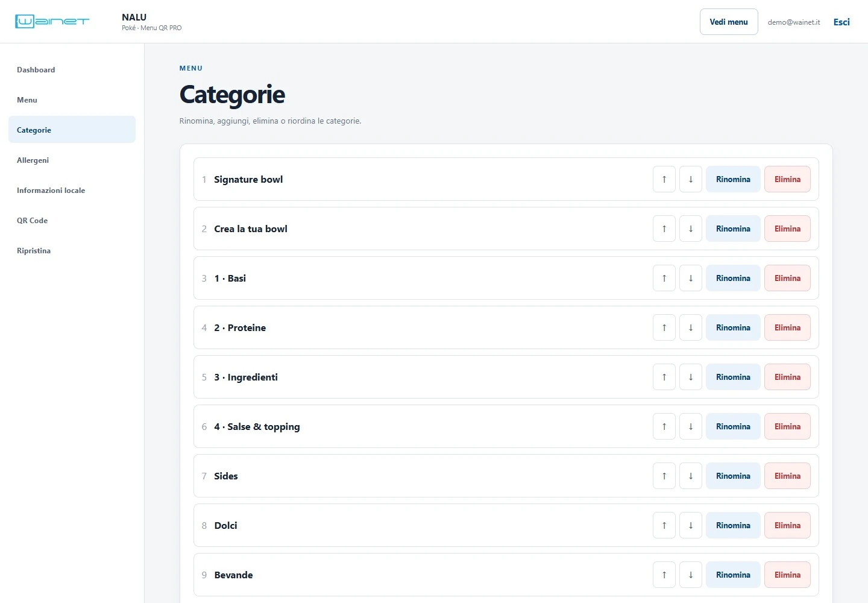The height and width of the screenshot is (603, 868).
Task: Move Bevande category down
Action: point(691,575)
